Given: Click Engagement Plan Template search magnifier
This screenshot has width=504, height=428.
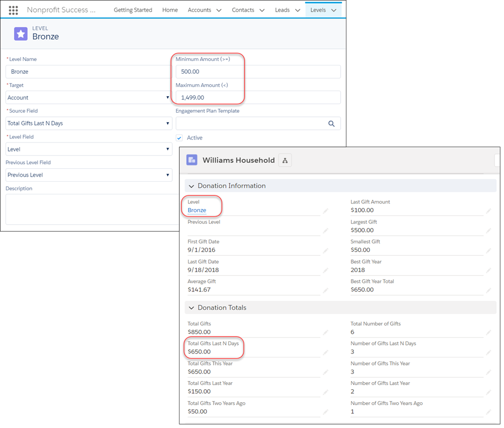Looking at the screenshot, I should point(332,123).
